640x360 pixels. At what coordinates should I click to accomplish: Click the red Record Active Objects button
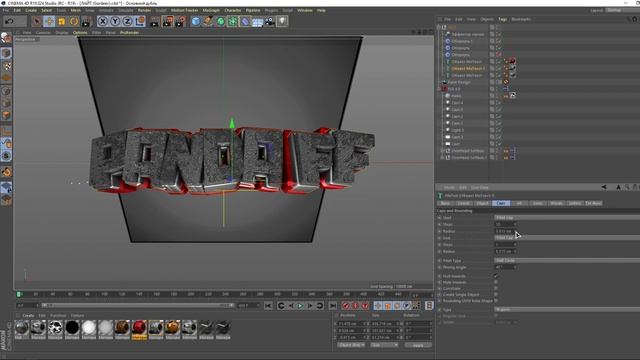[x=346, y=305]
